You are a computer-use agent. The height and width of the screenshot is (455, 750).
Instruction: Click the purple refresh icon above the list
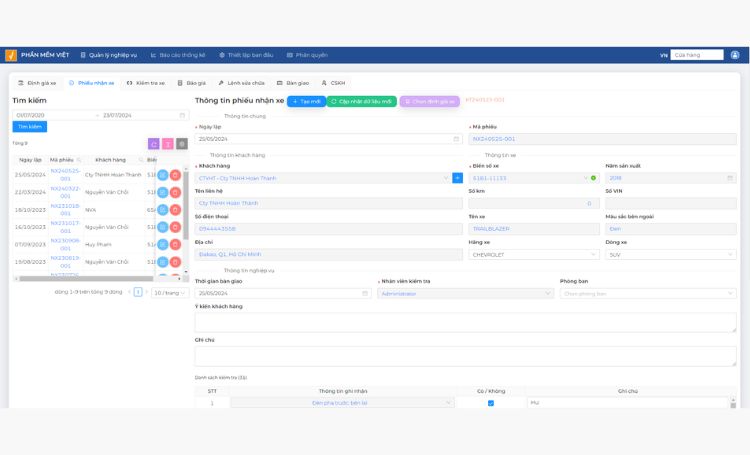pyautogui.click(x=154, y=144)
